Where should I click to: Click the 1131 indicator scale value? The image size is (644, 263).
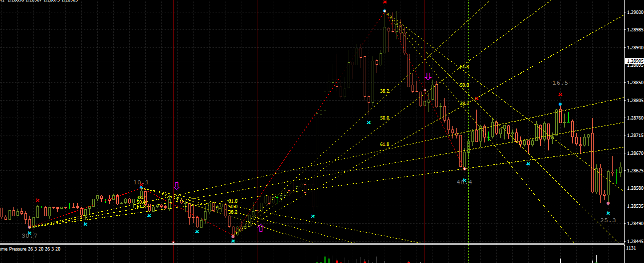(631, 248)
